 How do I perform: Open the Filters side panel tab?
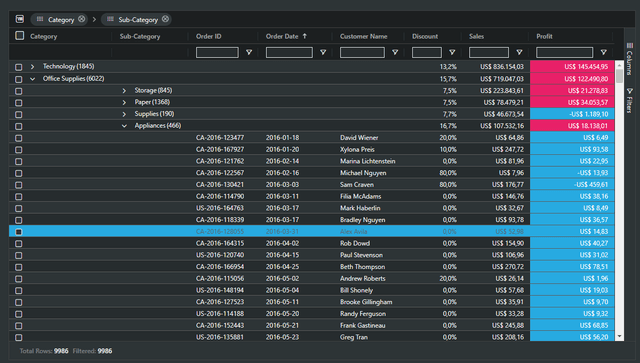tap(630, 100)
